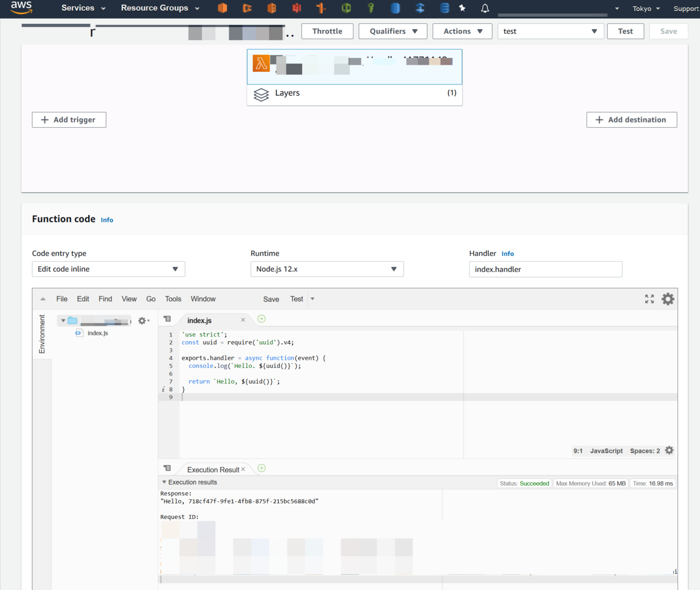
Task: Switch to the Execution Result tab
Action: tap(213, 470)
